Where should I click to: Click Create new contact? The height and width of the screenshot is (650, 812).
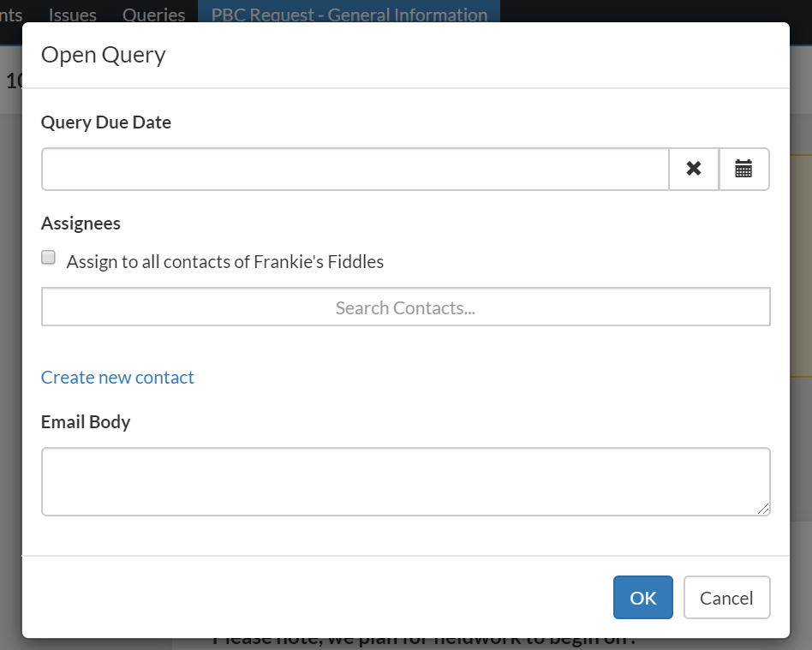(x=117, y=377)
